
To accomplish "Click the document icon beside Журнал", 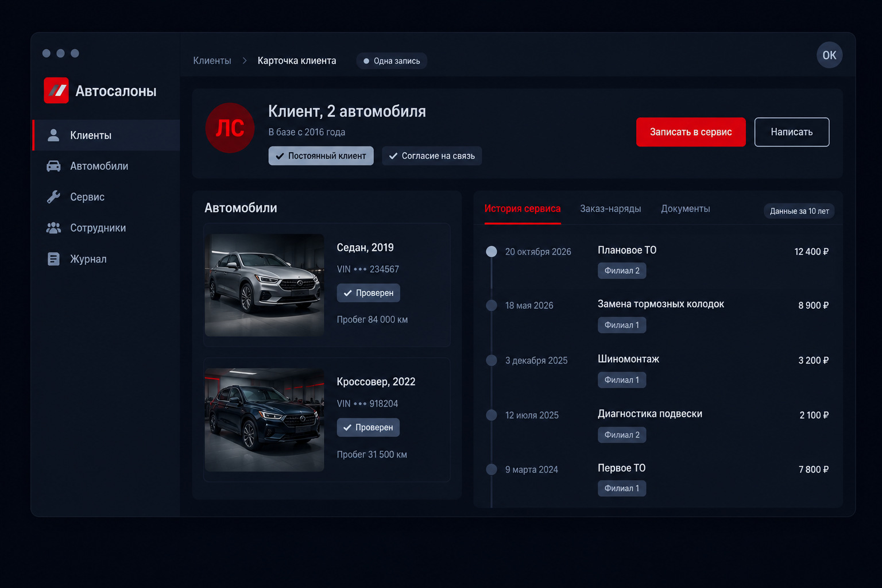I will (53, 259).
